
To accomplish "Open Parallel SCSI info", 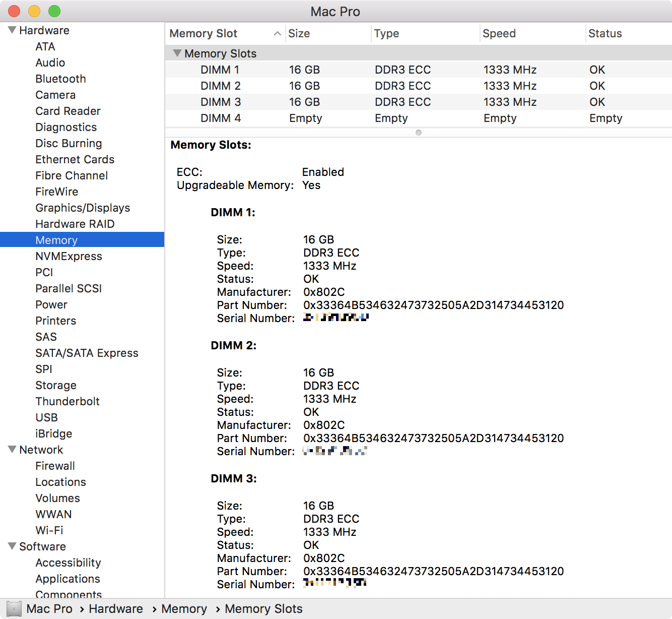I will [x=69, y=288].
